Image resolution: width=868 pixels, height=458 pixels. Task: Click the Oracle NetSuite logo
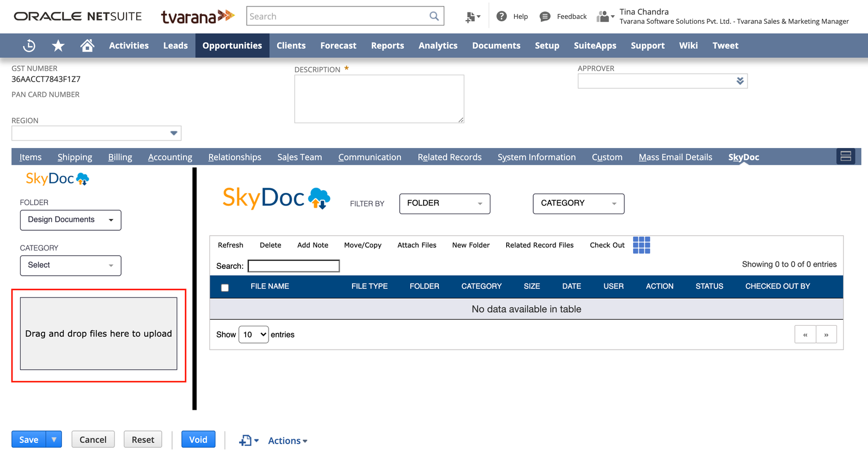78,16
